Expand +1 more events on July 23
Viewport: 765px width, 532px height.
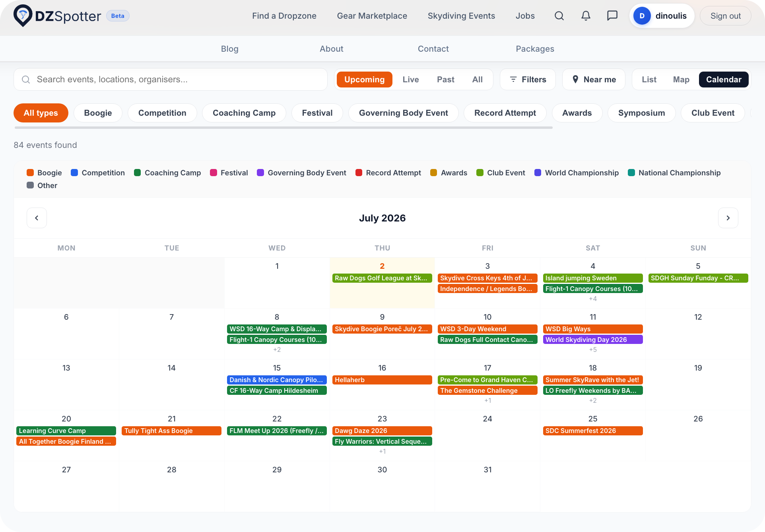(x=382, y=451)
